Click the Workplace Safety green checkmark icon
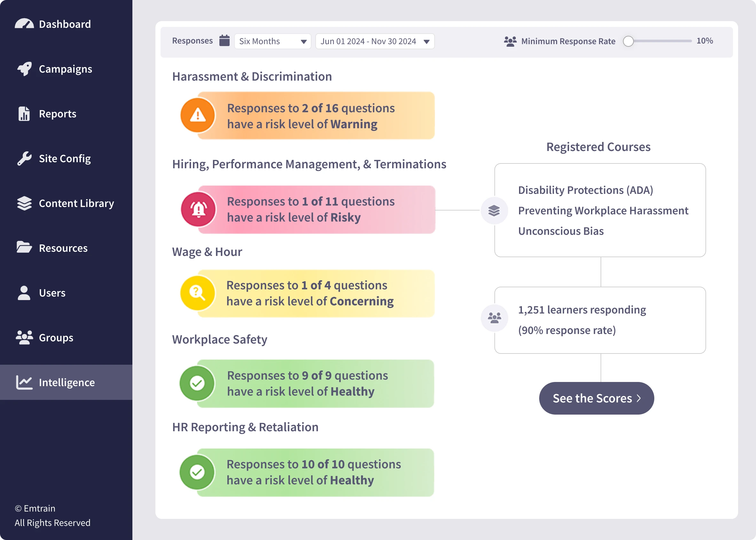756x540 pixels. [197, 383]
